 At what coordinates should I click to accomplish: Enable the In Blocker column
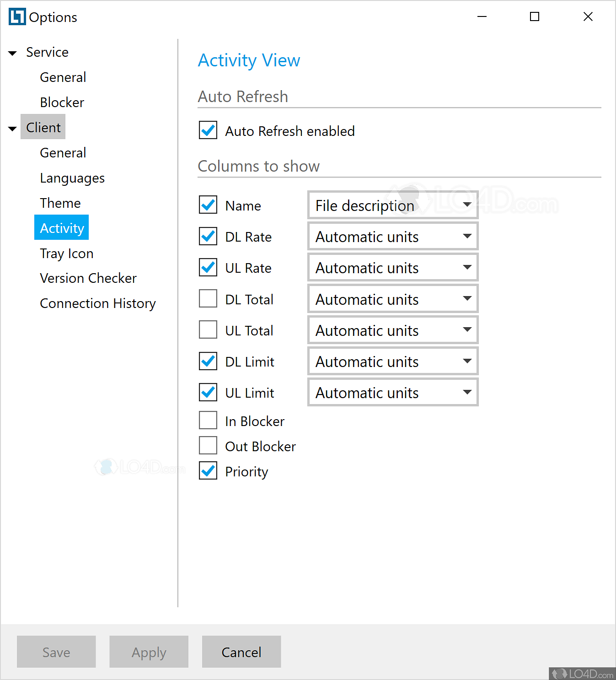pos(208,420)
